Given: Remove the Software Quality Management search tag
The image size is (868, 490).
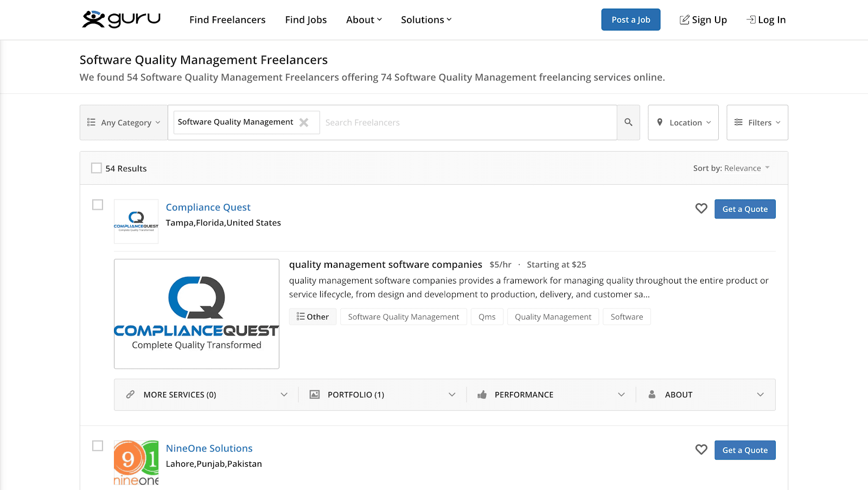Looking at the screenshot, I should click(304, 122).
